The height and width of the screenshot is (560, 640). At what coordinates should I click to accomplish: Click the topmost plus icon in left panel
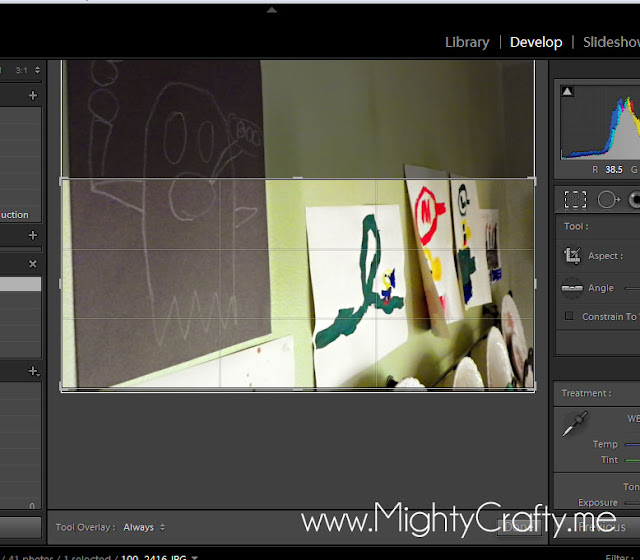coord(33,95)
